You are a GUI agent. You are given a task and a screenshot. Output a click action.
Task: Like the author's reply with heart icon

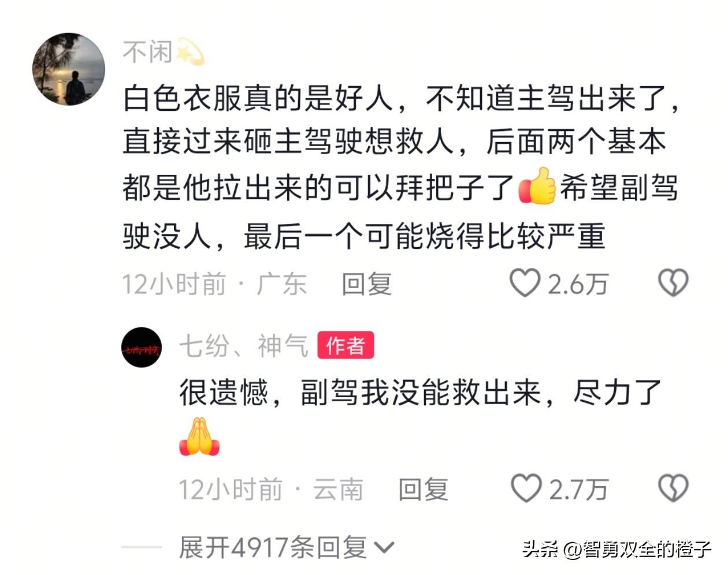[x=526, y=488]
